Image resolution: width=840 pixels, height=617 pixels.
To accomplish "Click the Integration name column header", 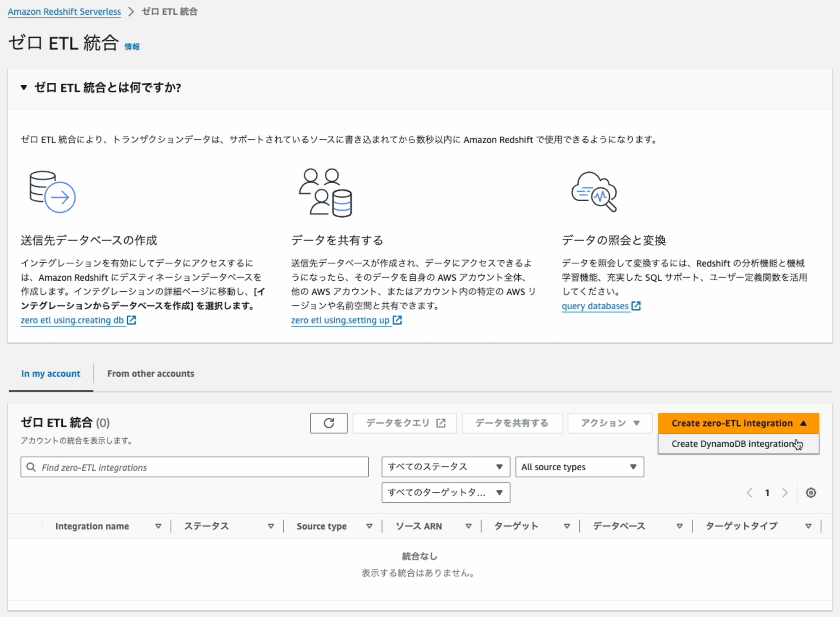I will tap(92, 526).
